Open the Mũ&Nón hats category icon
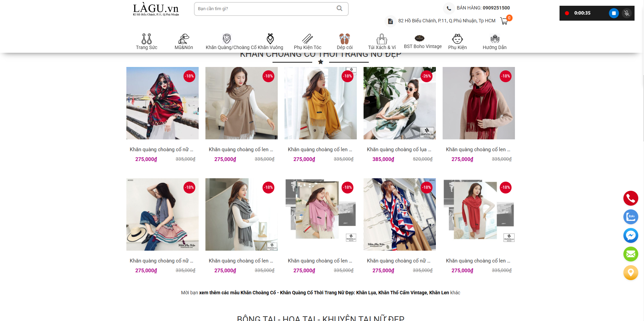644x321 pixels. (x=184, y=39)
